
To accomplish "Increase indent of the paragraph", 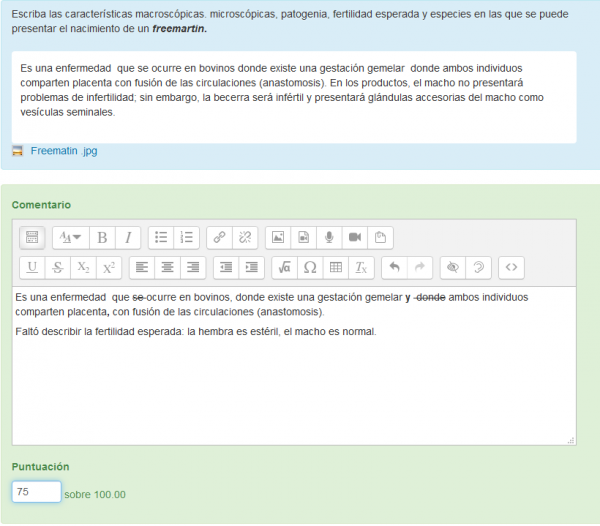I will click(252, 267).
